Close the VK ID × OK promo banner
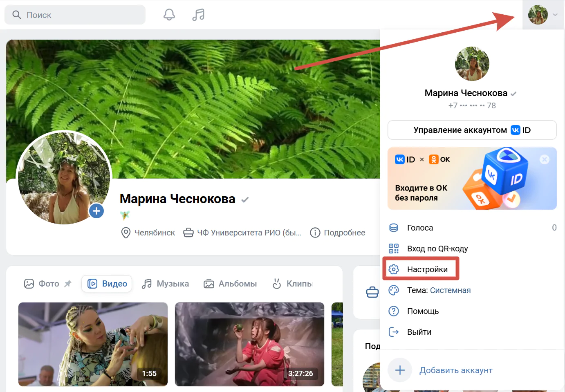 (x=544, y=159)
